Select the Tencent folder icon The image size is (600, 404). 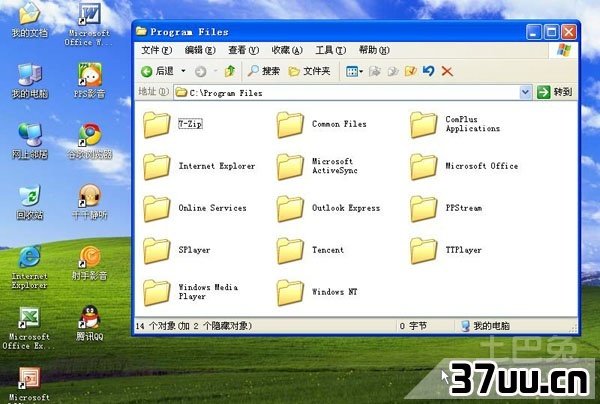[290, 251]
